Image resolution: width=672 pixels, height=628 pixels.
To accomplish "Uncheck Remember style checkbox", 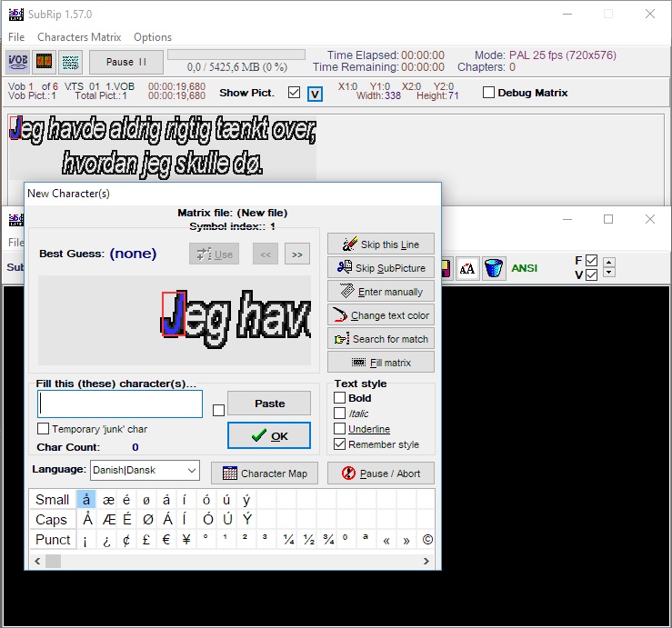I will click(x=339, y=444).
